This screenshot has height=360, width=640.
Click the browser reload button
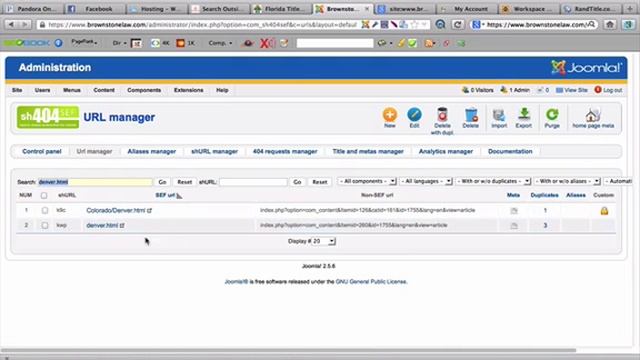coord(458,24)
